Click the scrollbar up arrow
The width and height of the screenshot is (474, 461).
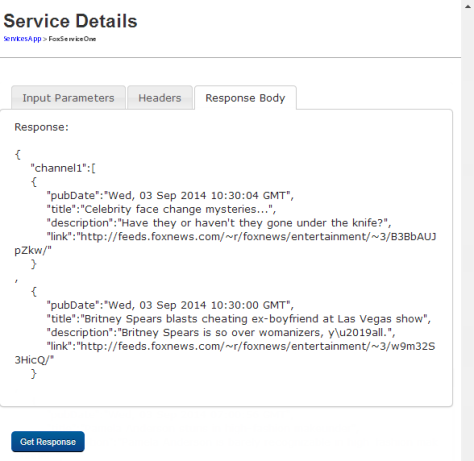click(468, 6)
